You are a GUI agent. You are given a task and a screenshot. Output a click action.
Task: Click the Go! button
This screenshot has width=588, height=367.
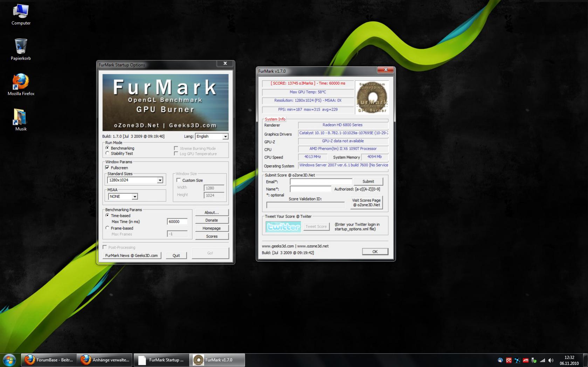pyautogui.click(x=210, y=253)
